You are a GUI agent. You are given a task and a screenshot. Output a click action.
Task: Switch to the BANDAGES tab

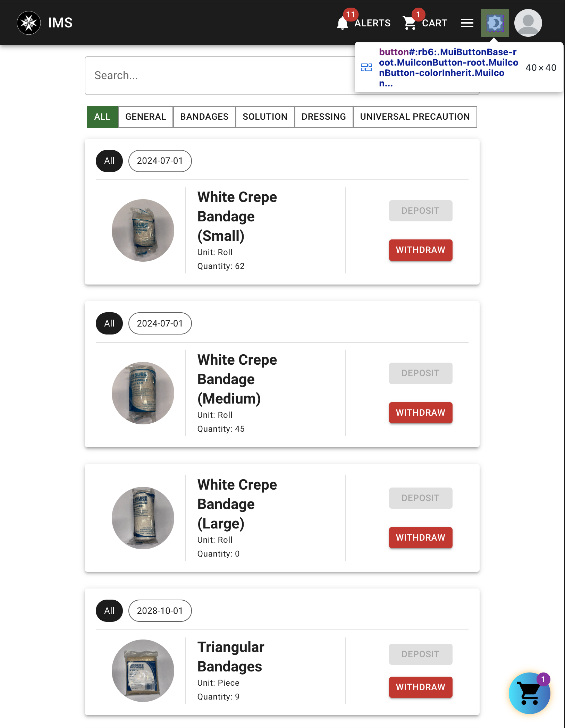[204, 117]
